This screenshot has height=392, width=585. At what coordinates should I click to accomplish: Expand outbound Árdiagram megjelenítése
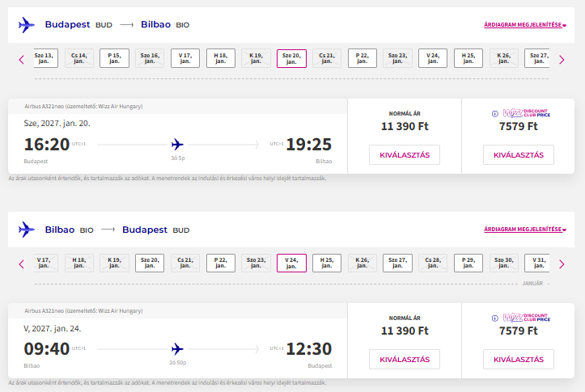525,25
